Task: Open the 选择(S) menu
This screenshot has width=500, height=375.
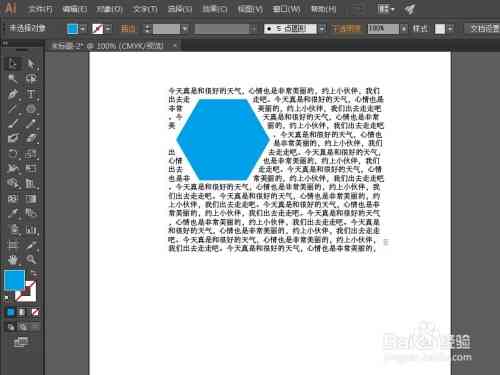Action: click(180, 9)
